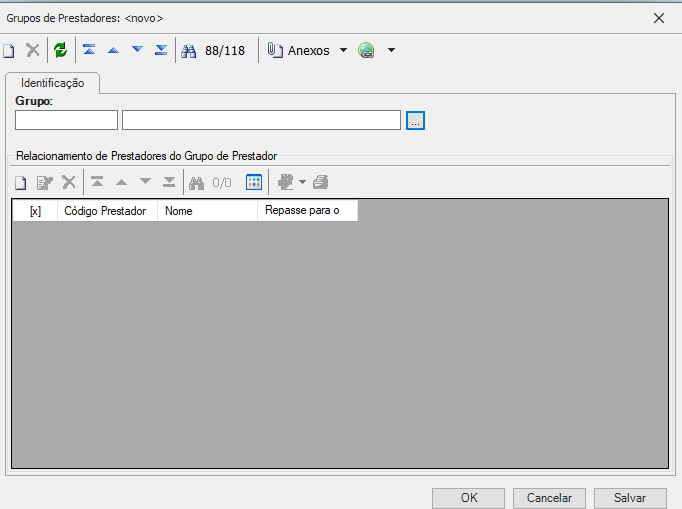The height and width of the screenshot is (509, 682).
Task: Click the Repasse para o column header
Action: pos(308,211)
